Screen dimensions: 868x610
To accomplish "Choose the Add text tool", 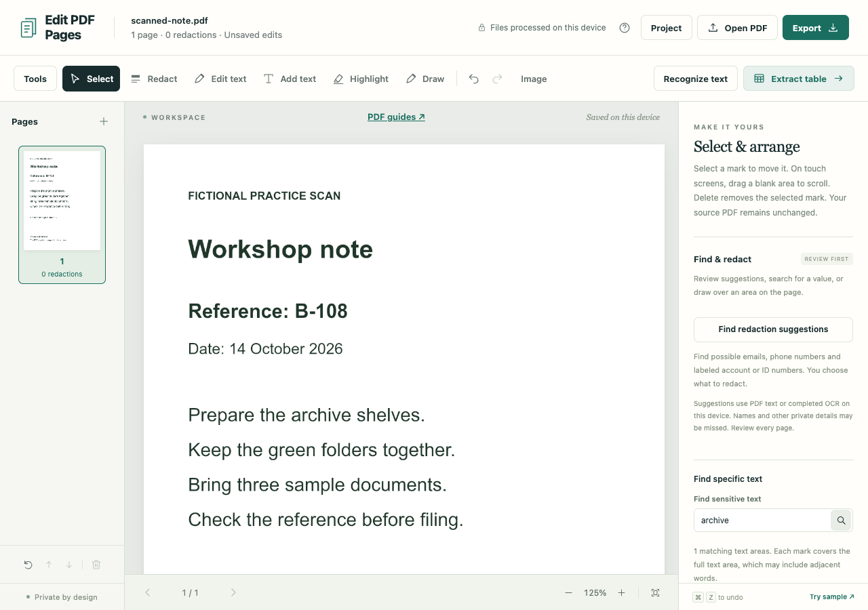I will 290,79.
